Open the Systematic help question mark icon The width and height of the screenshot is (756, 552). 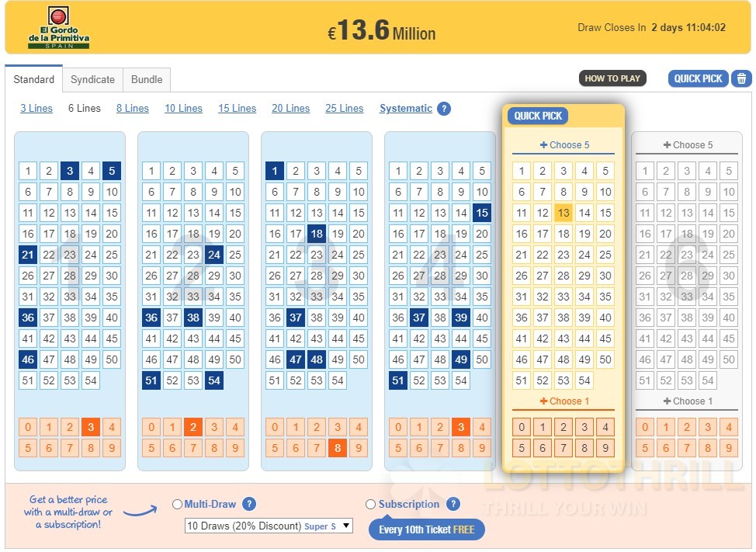[x=443, y=109]
